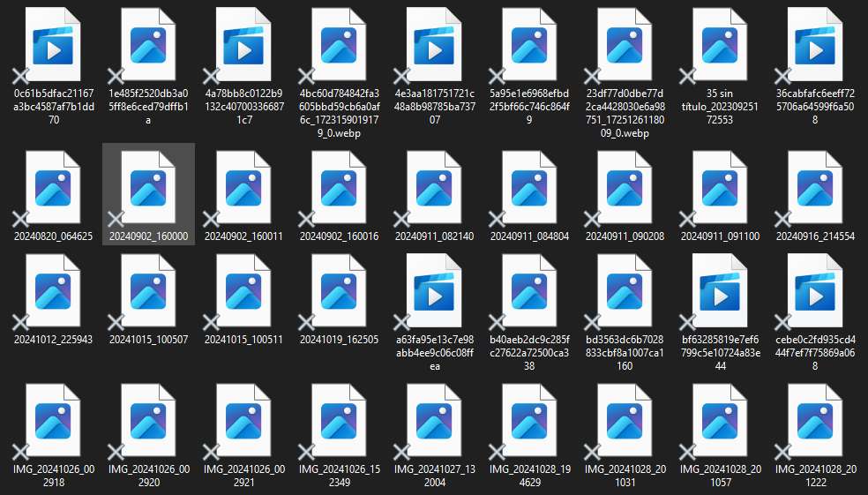Select the 4bc60d784842fa3 webp image icon
Screen dimensions: 868x495
click(x=339, y=44)
